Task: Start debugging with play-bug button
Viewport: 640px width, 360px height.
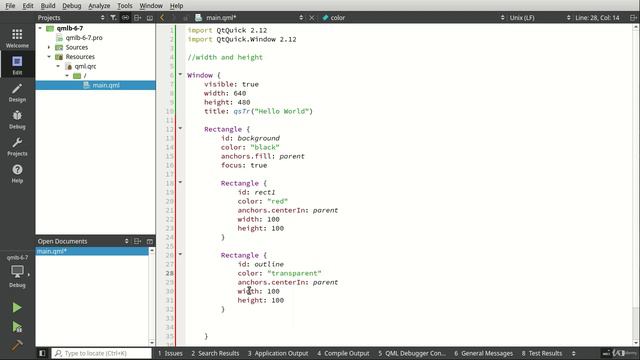Action: (x=17, y=327)
